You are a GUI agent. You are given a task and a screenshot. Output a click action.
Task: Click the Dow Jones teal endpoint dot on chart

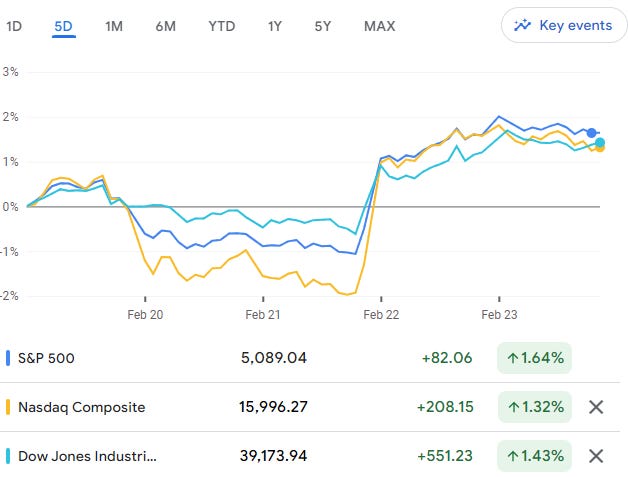600,142
